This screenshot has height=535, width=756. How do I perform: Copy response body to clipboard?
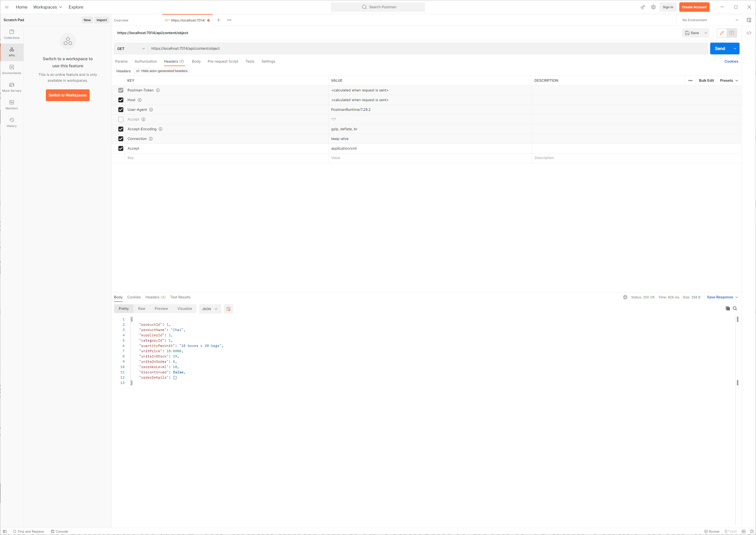[727, 308]
